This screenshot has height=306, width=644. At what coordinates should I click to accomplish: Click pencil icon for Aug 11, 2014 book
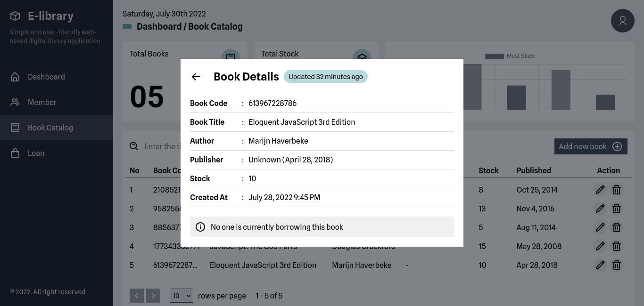click(x=600, y=227)
